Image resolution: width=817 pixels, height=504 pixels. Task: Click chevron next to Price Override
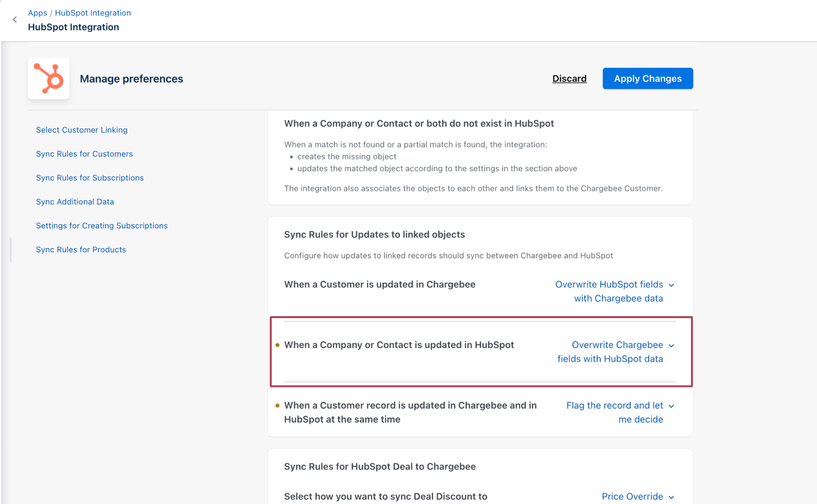671,497
